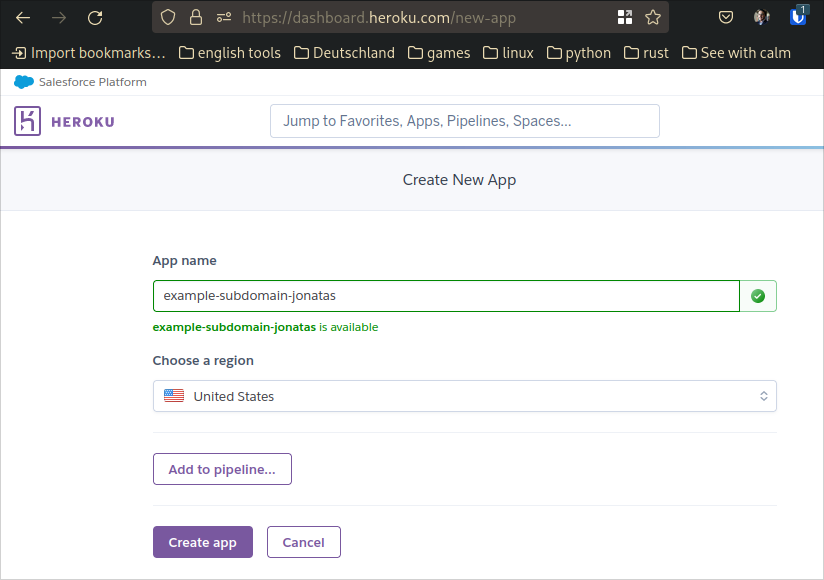The width and height of the screenshot is (824, 580).
Task: Reload the page with the refresh icon
Action: 95,18
